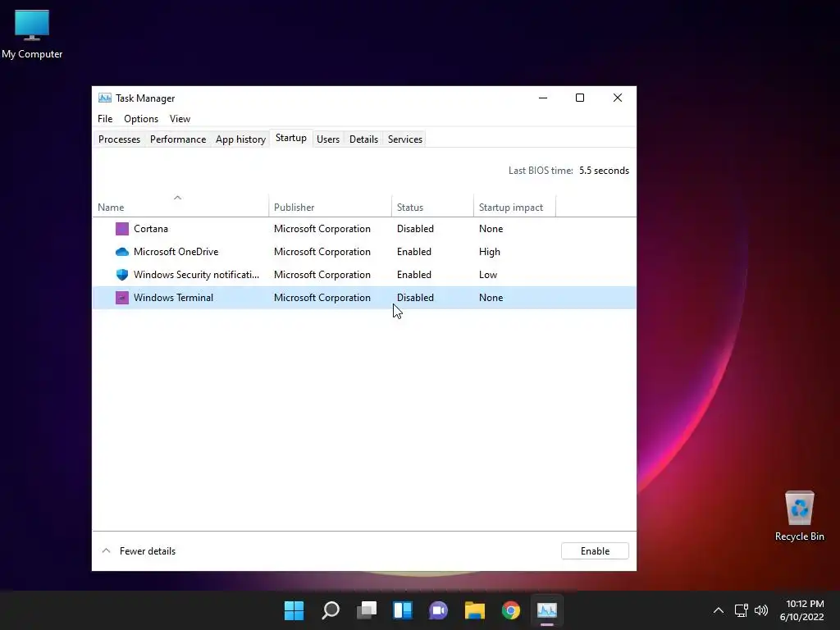Click Cortana's Disabled status cell
The height and width of the screenshot is (630, 840).
point(415,229)
